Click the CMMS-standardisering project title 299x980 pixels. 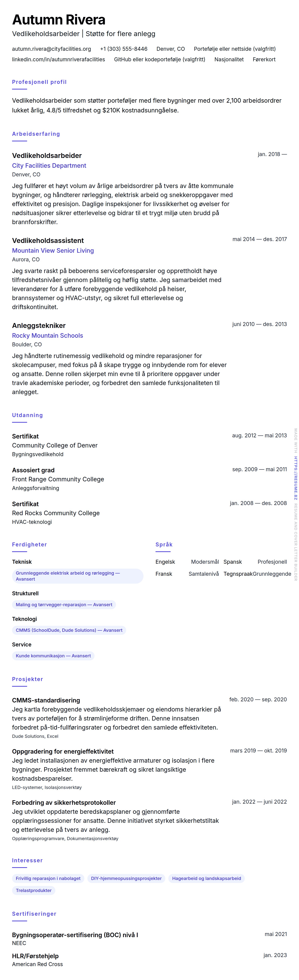pyautogui.click(x=46, y=700)
